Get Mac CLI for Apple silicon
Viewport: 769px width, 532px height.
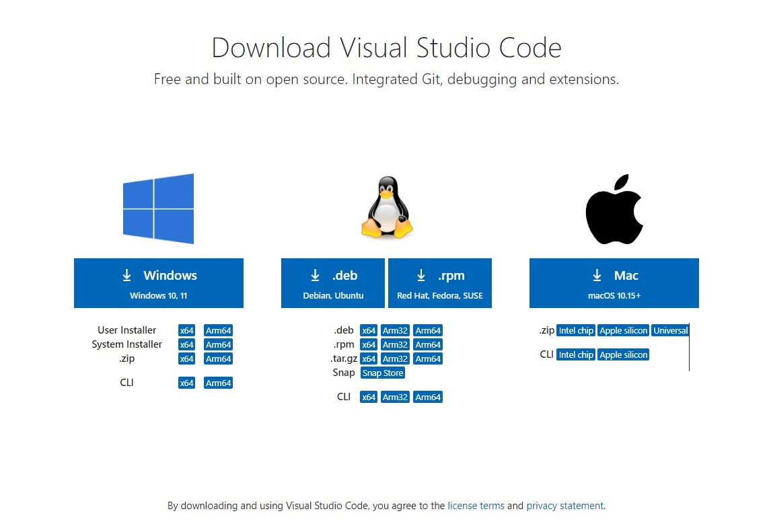tap(624, 354)
